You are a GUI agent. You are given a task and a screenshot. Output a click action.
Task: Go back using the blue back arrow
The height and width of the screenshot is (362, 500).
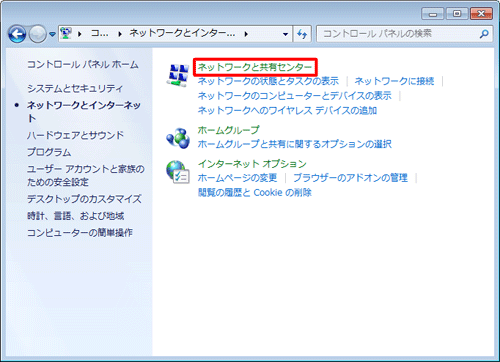[17, 34]
